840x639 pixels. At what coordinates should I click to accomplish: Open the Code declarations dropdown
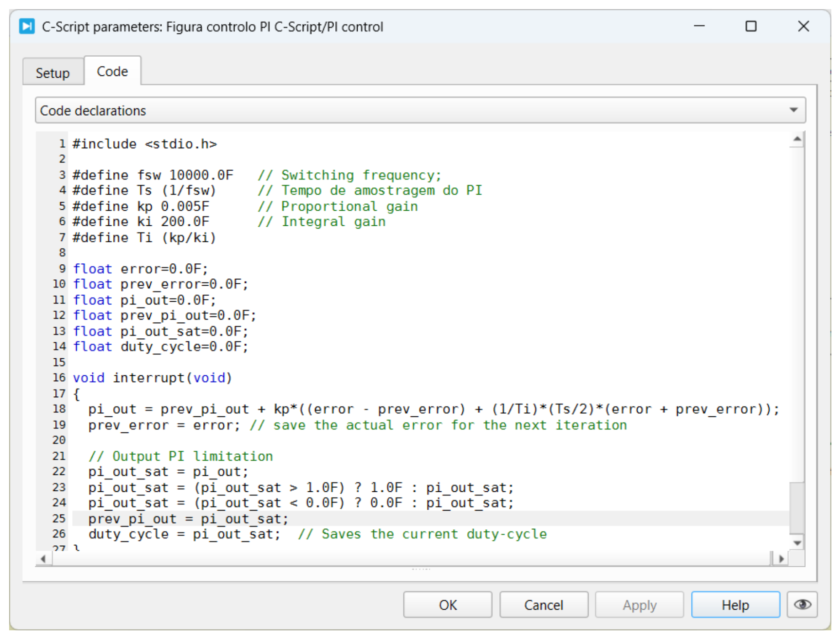tap(420, 110)
